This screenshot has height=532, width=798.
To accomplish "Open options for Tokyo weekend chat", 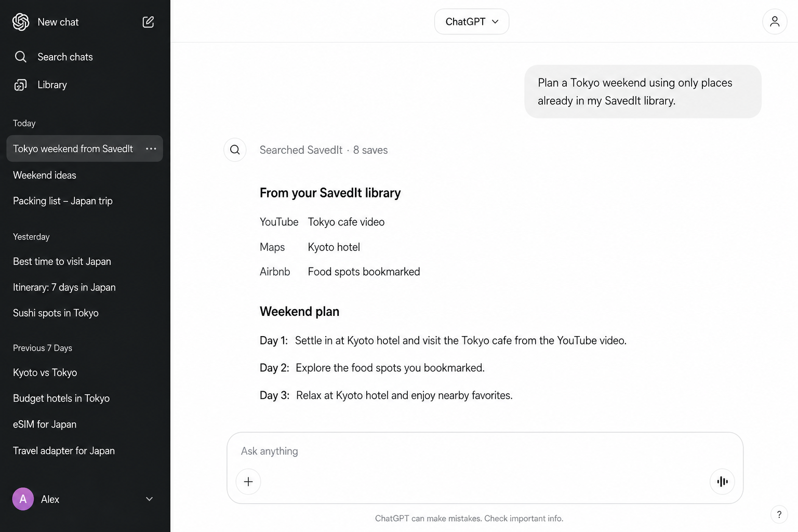I will (151, 149).
